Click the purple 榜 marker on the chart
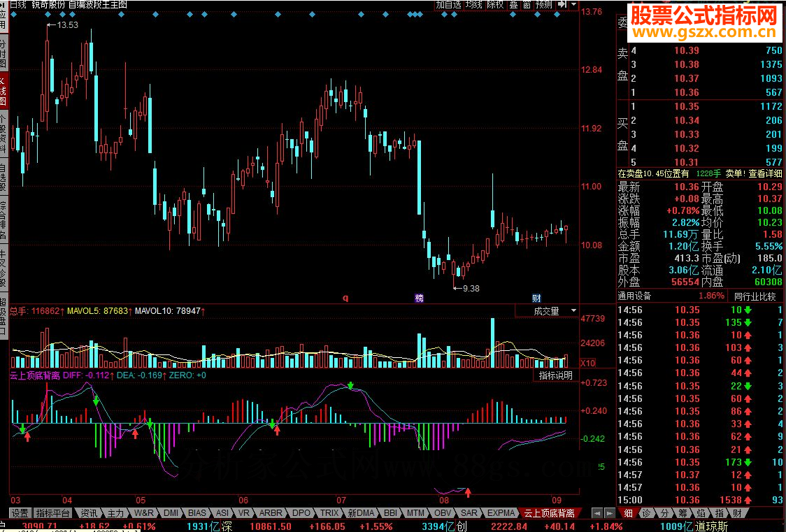Screen dimensions: 786x532 click(x=419, y=298)
